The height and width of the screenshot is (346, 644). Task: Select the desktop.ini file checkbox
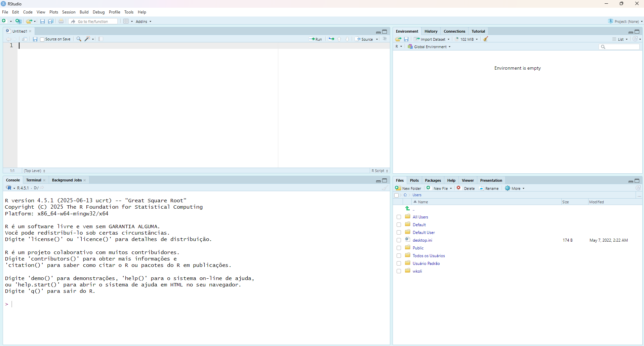399,240
